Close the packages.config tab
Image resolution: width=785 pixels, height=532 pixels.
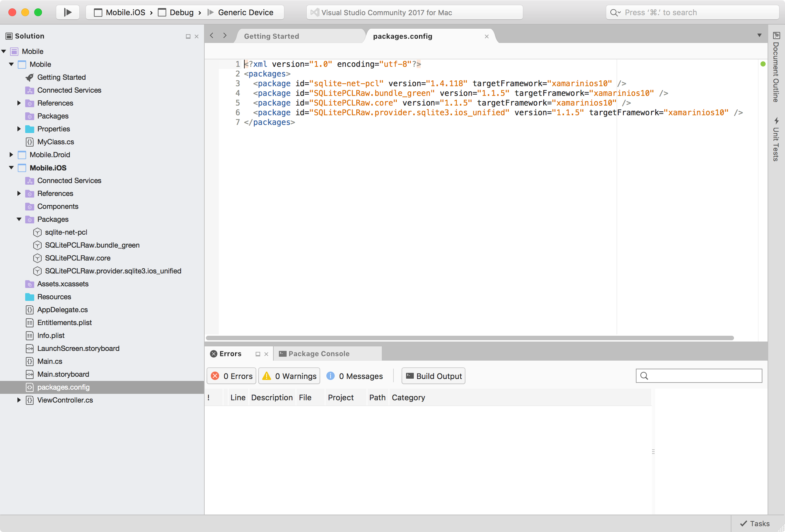coord(487,36)
